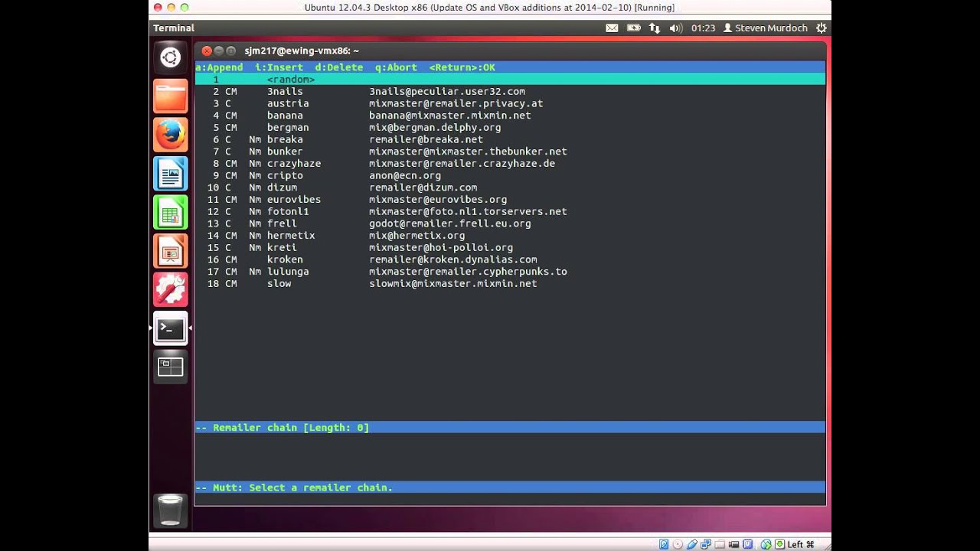Open the Trash icon in dock
Image resolution: width=980 pixels, height=551 pixels.
(170, 510)
